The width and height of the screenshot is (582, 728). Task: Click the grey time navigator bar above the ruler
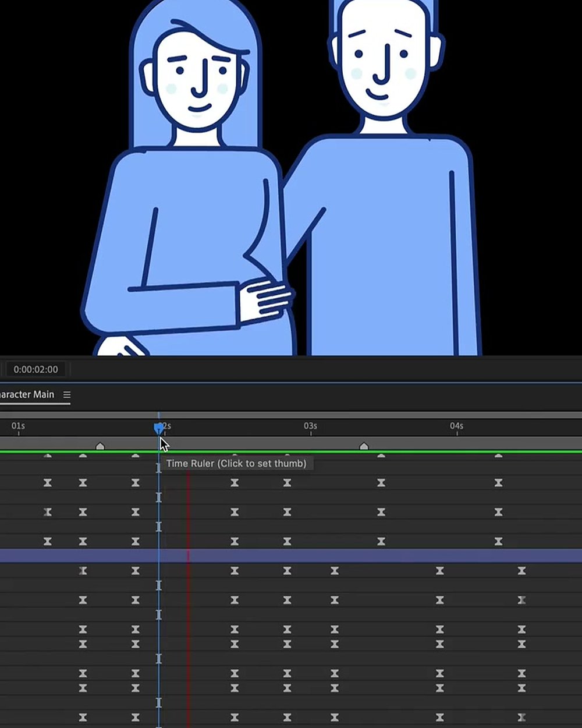pos(291,415)
